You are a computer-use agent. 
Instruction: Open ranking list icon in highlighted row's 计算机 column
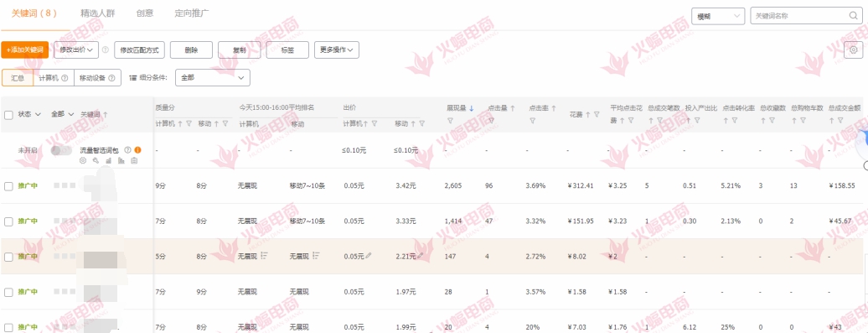264,256
